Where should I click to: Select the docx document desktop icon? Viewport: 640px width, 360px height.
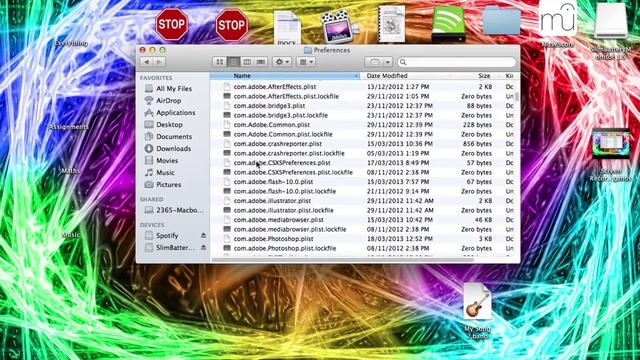tap(287, 28)
